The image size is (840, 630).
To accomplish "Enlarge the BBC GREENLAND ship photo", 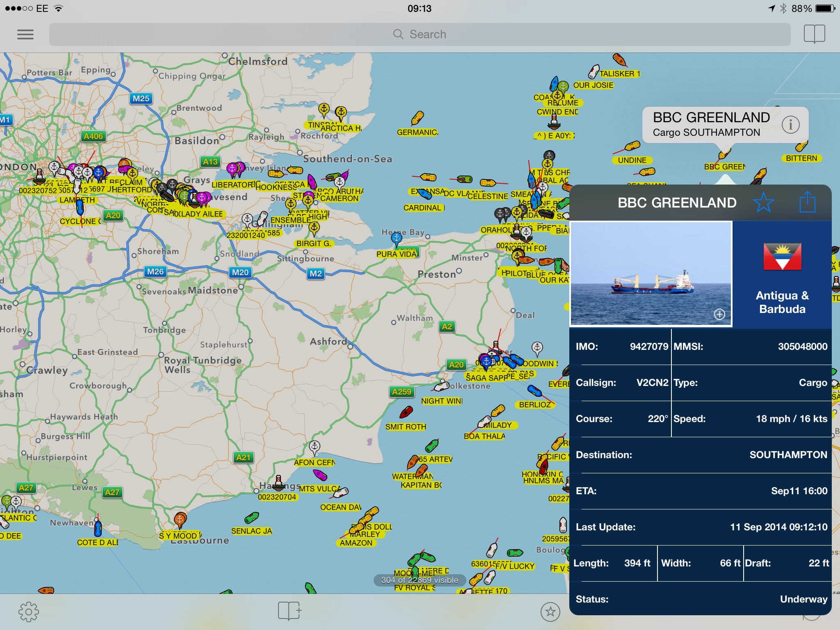I will click(651, 274).
